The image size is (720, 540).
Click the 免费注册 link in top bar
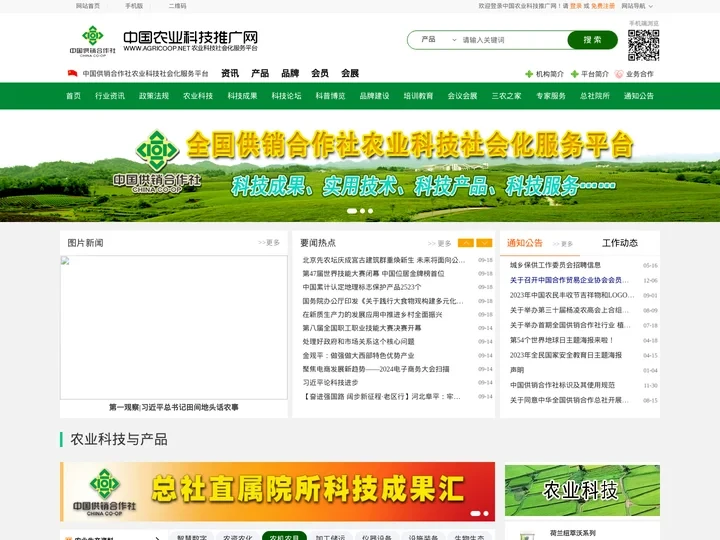coord(603,6)
